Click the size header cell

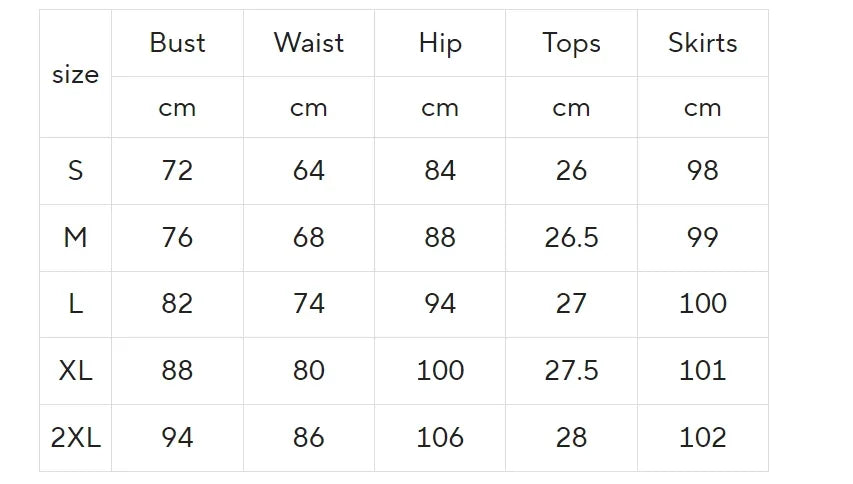75,75
